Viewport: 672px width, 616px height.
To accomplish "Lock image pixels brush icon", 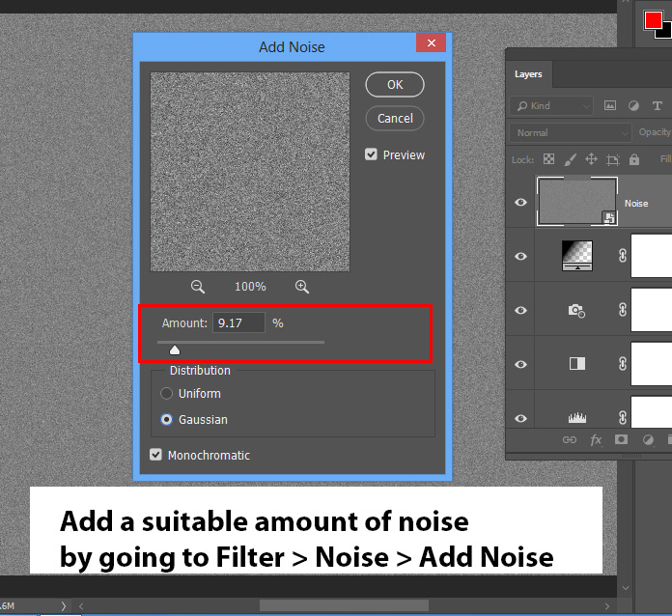I will (x=570, y=159).
